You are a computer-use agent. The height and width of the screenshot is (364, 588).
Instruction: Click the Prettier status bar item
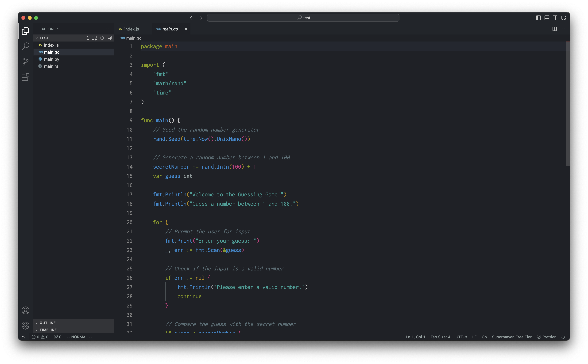[546, 337]
